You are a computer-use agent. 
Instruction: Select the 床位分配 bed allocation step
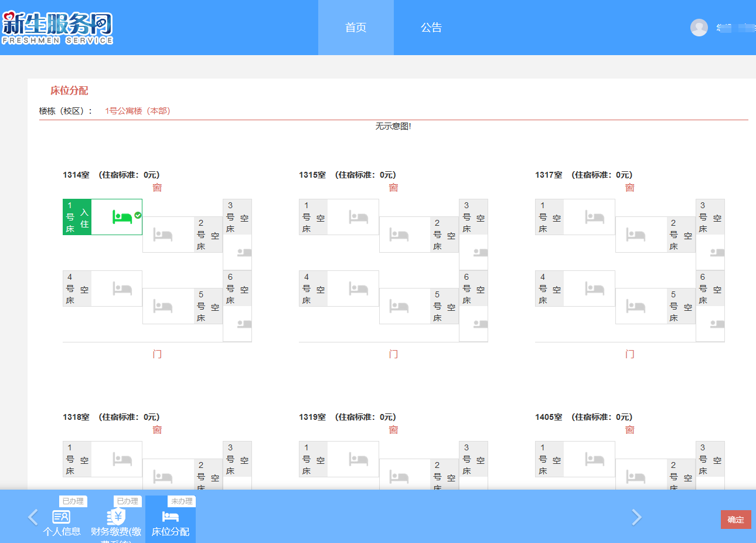click(x=171, y=522)
